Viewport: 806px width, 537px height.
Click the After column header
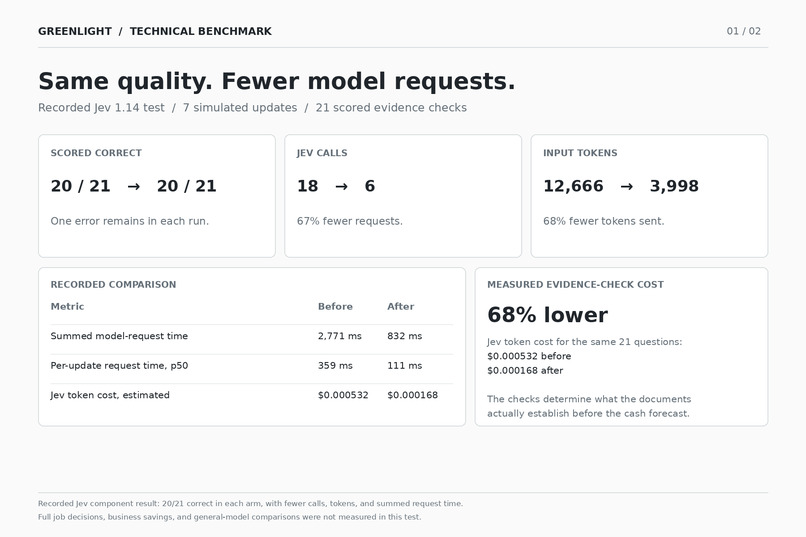tap(400, 306)
